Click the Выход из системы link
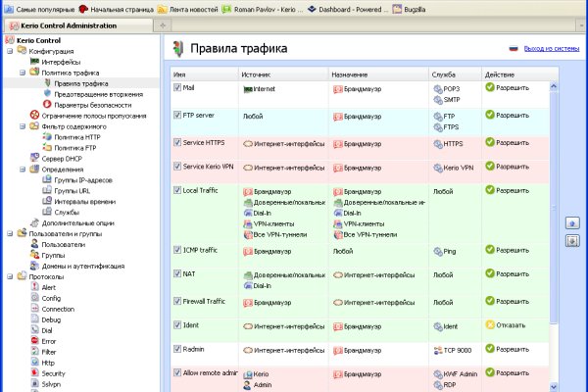The height and width of the screenshot is (392, 588). (x=551, y=48)
